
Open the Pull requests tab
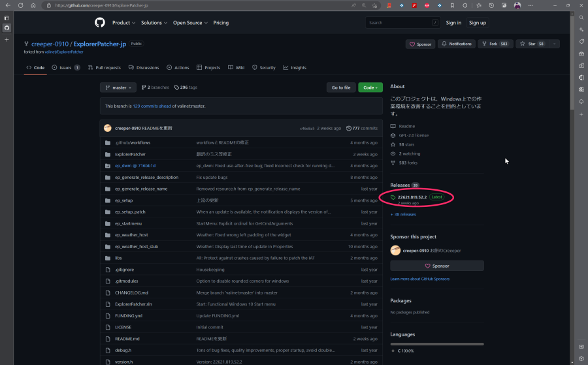[x=105, y=67]
